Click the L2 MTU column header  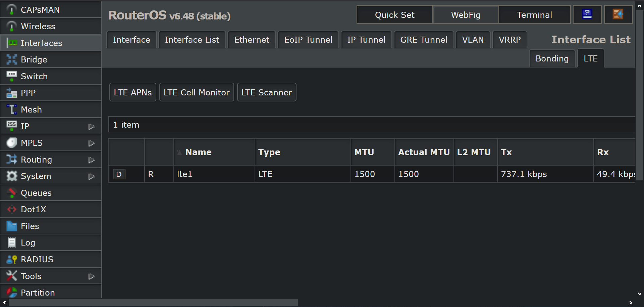[x=475, y=152]
